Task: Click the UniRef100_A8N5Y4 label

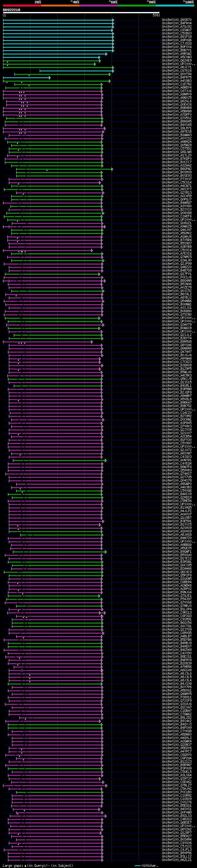Action: 177,88
